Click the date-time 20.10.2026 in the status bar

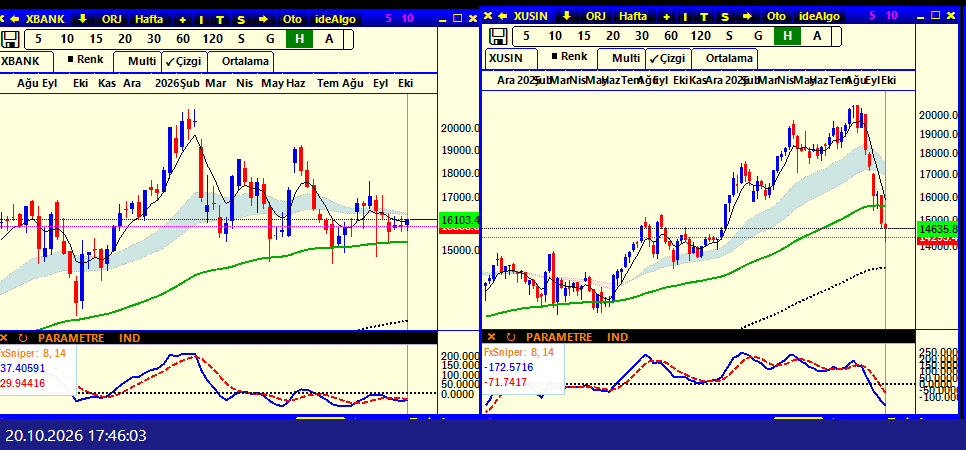[x=76, y=436]
